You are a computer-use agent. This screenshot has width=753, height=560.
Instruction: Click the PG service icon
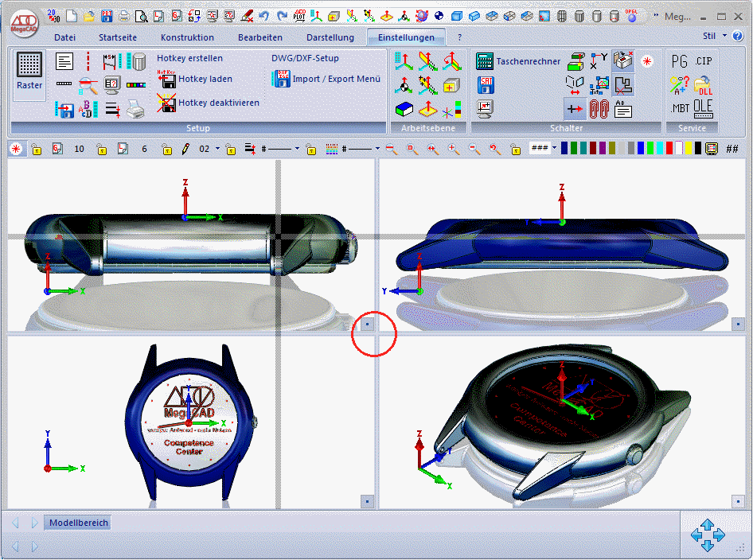pos(679,61)
